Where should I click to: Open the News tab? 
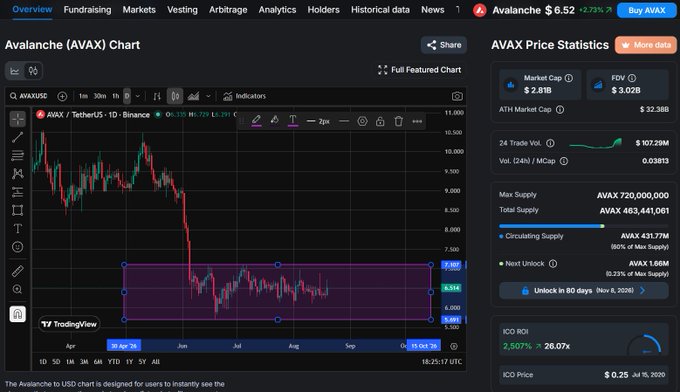[432, 10]
